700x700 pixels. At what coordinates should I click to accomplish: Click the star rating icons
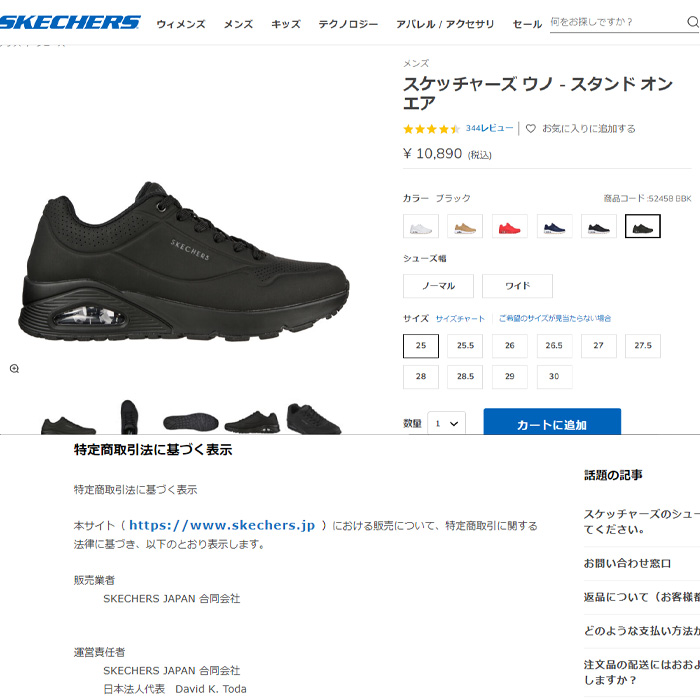coord(431,129)
